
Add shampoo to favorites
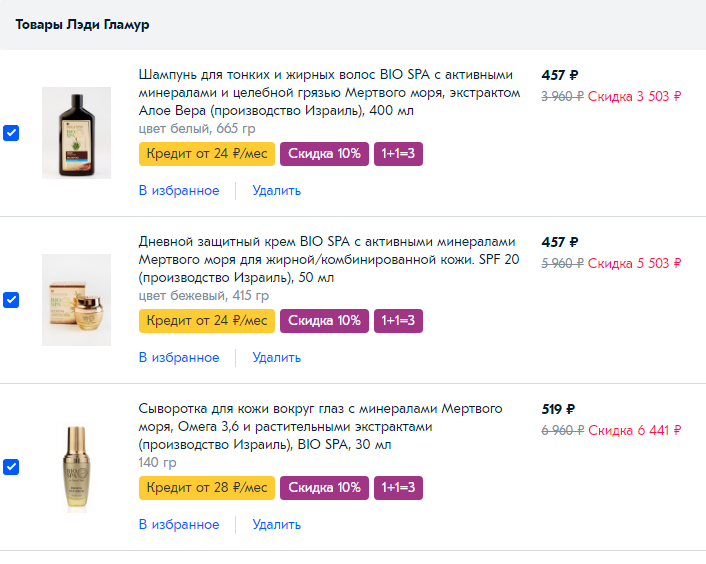[x=179, y=190]
